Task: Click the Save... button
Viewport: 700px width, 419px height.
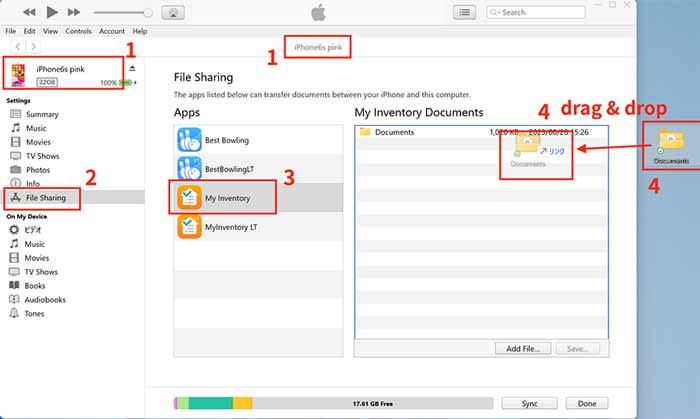Action: [x=577, y=349]
